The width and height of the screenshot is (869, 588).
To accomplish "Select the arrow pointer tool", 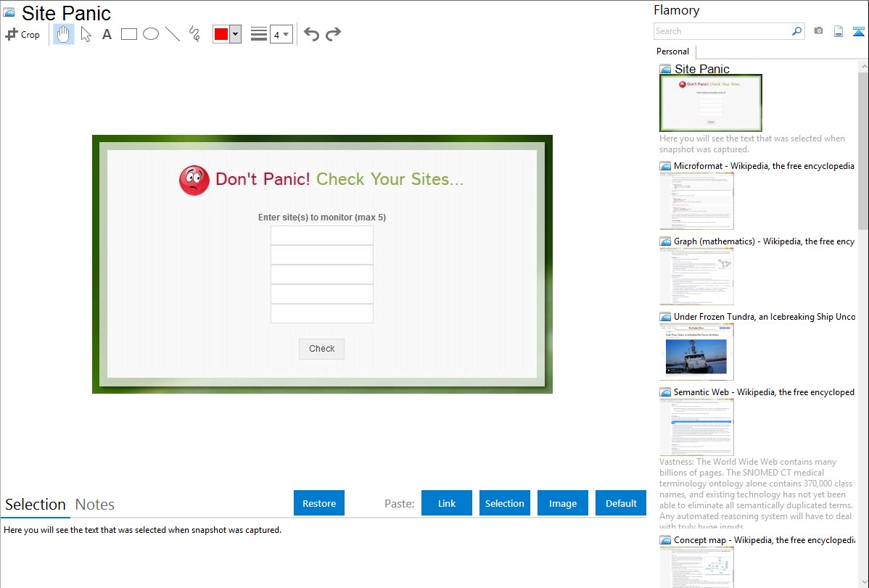I will (x=86, y=34).
